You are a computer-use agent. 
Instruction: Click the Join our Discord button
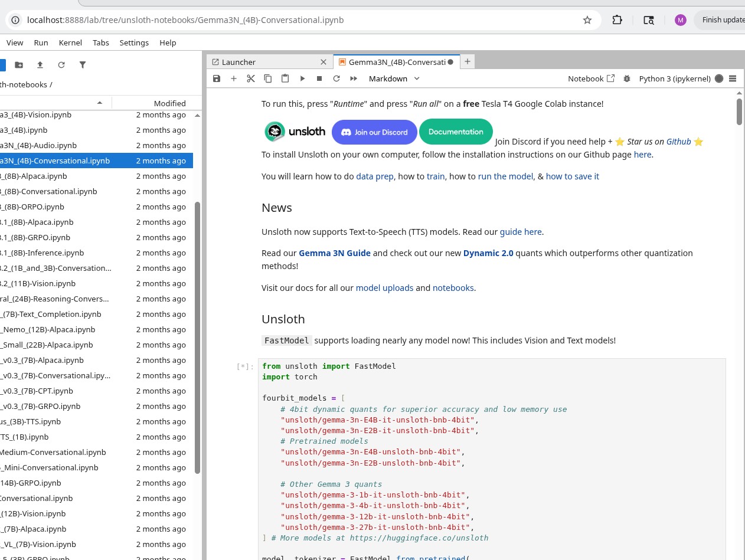coord(374,132)
